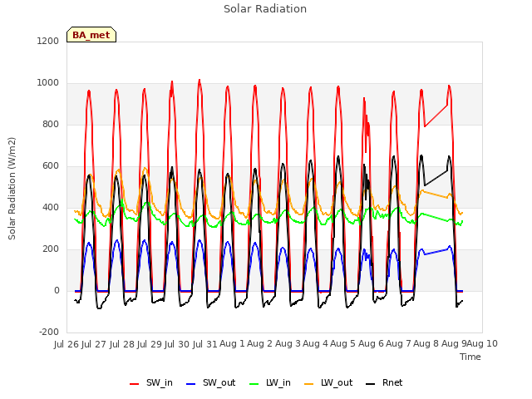Click the SW_in legend label
The height and width of the screenshot is (399, 532).
click(x=159, y=382)
